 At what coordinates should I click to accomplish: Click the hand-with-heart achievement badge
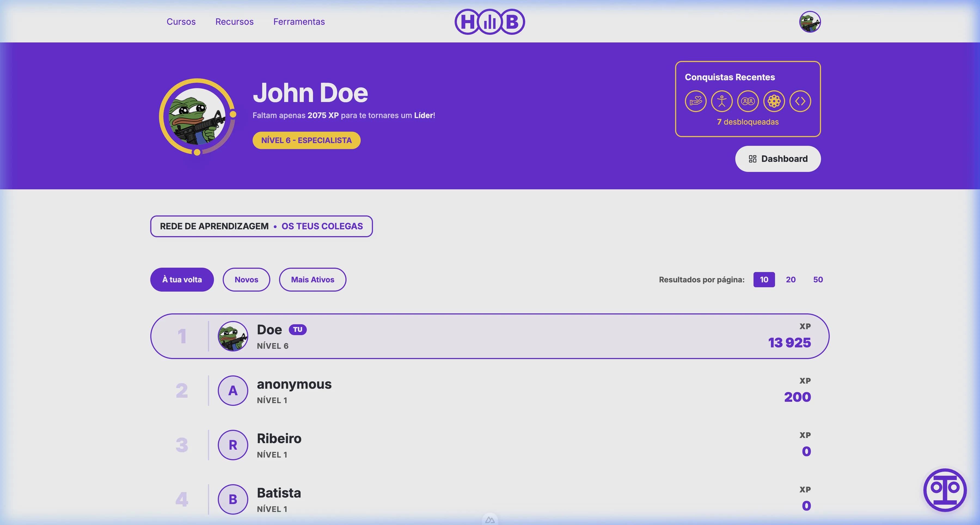[696, 101]
